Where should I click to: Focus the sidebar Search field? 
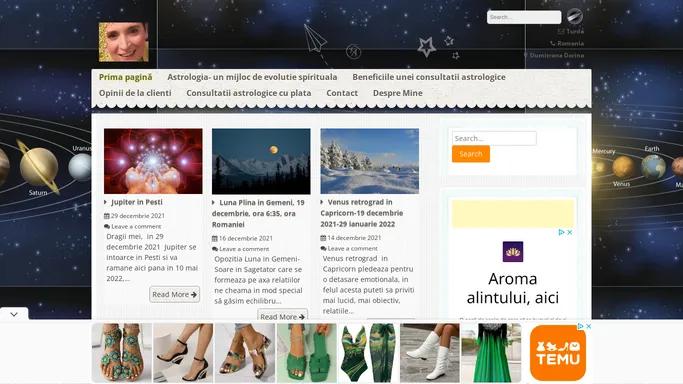point(494,138)
